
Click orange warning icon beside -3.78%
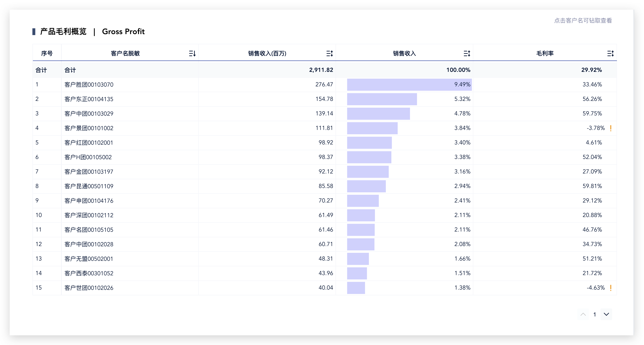610,128
